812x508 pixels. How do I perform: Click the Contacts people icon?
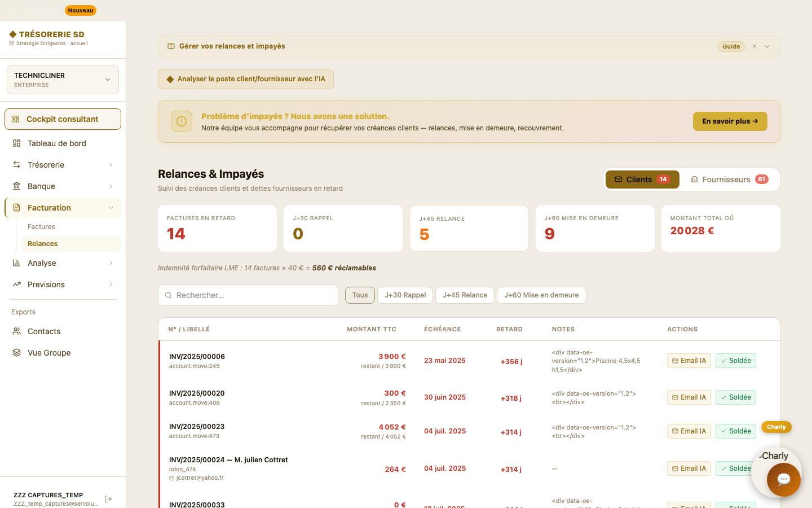point(17,331)
